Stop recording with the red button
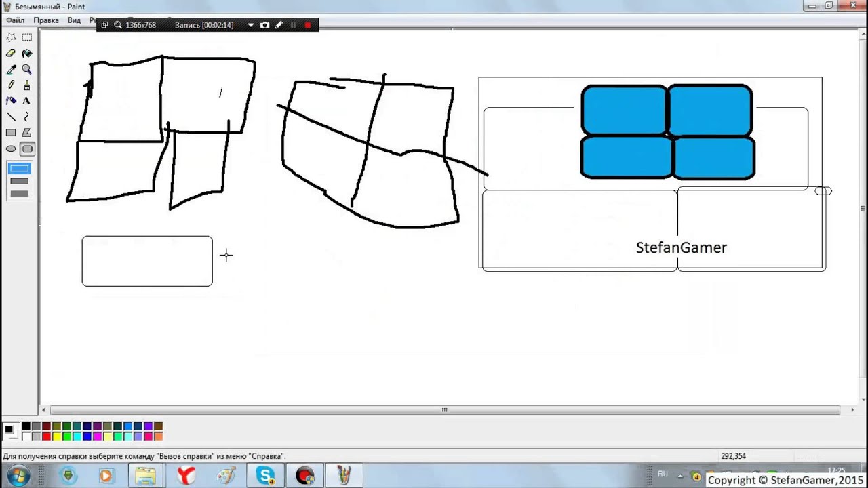Screen dimensions: 868x488 307,25
